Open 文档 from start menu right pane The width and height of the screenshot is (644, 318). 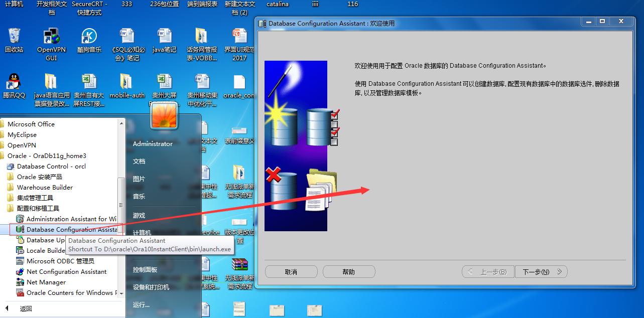[139, 162]
